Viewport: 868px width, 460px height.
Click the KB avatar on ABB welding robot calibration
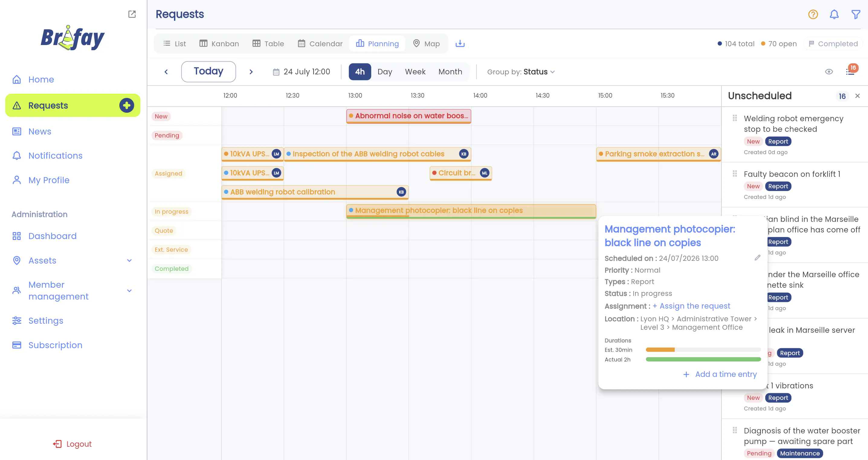click(x=401, y=192)
